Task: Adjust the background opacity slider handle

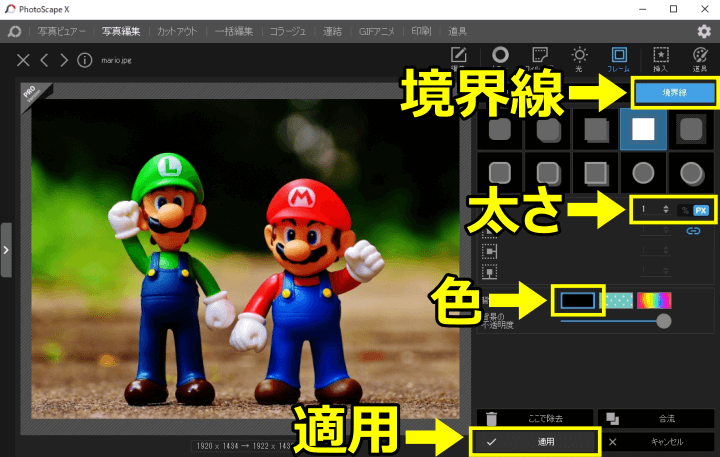Action: click(x=664, y=321)
